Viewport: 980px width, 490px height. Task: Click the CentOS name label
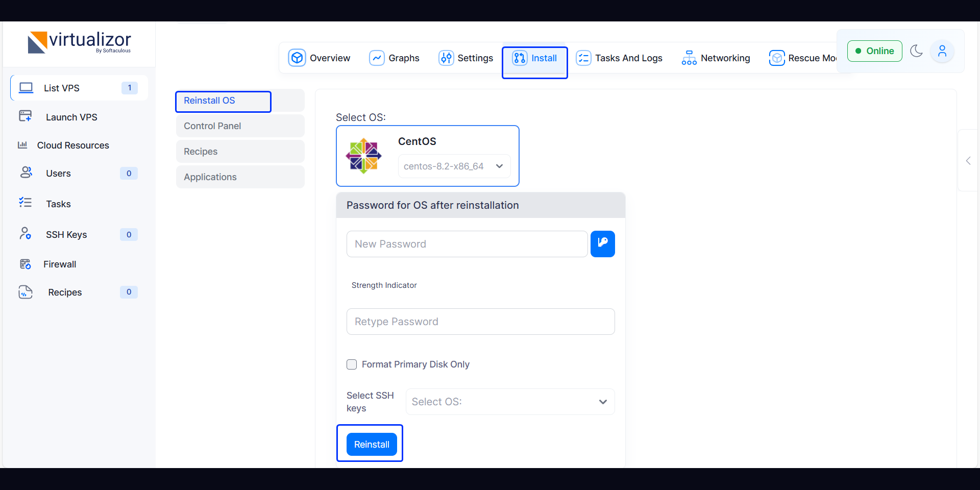417,141
